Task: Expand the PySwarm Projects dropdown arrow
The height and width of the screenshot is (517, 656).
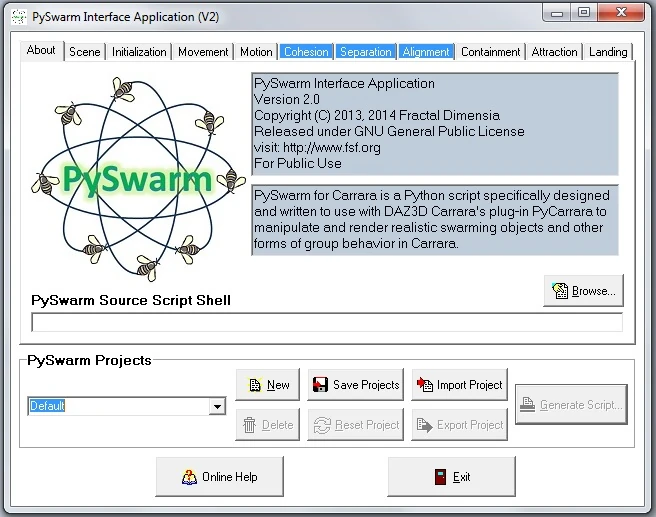Action: pos(217,406)
